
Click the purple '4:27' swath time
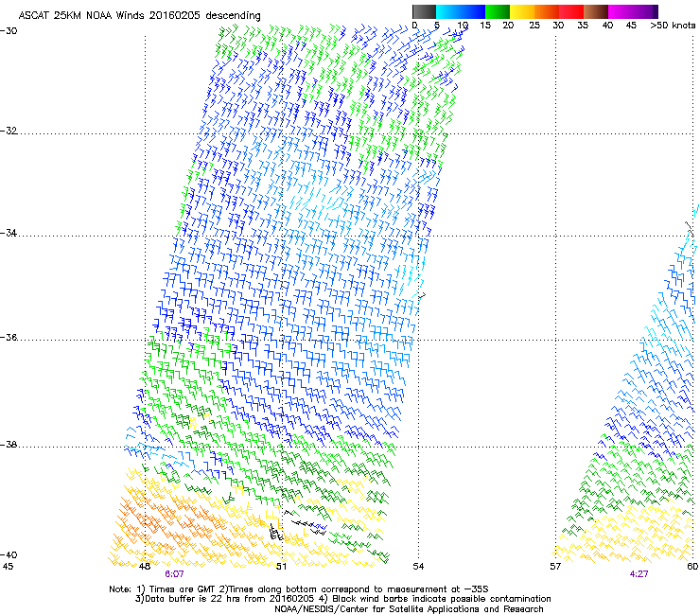tap(639, 574)
